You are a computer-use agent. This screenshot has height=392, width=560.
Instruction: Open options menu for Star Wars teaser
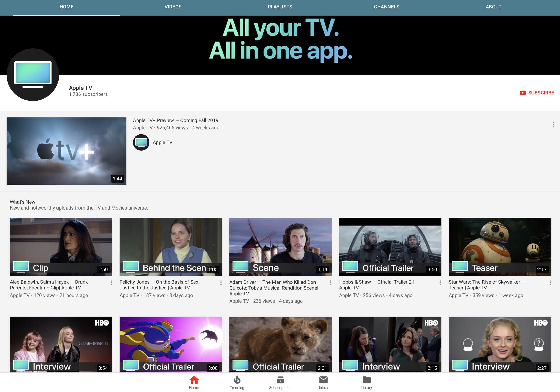click(x=550, y=283)
